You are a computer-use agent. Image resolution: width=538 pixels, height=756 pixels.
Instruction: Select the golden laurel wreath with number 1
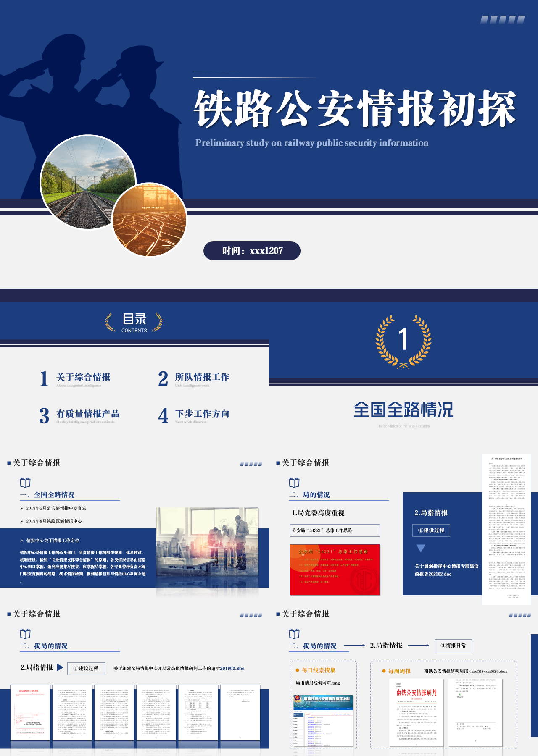[x=403, y=341]
